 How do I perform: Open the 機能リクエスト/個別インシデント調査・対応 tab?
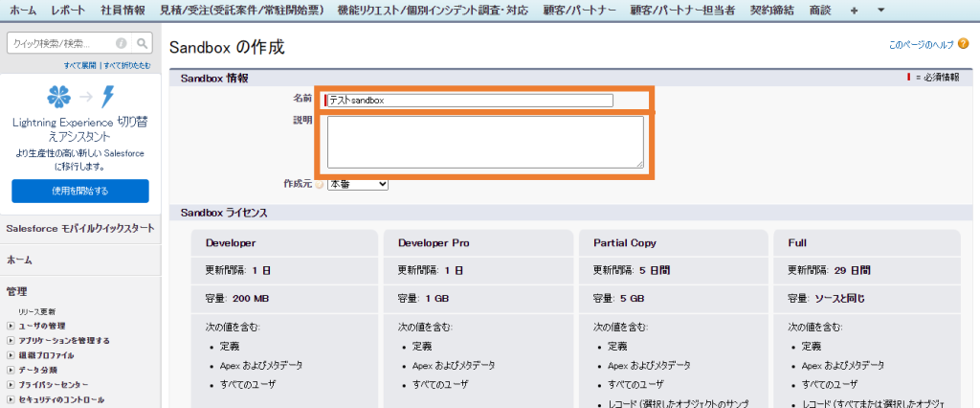[x=433, y=10]
